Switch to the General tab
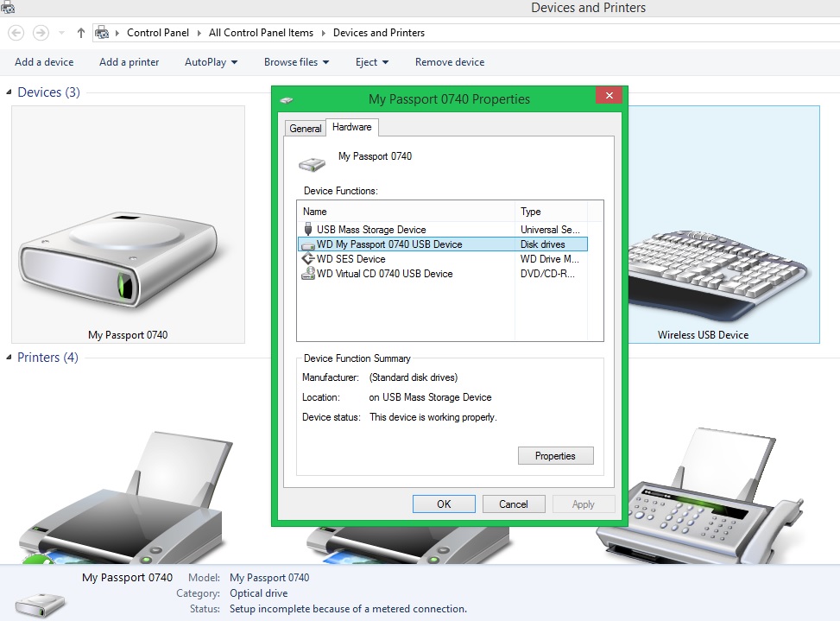 305,128
